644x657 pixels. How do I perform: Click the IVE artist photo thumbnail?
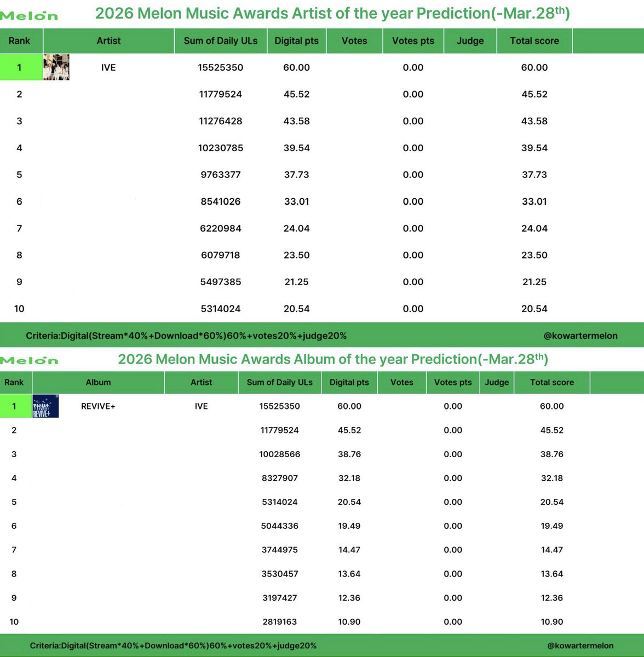pos(56,67)
